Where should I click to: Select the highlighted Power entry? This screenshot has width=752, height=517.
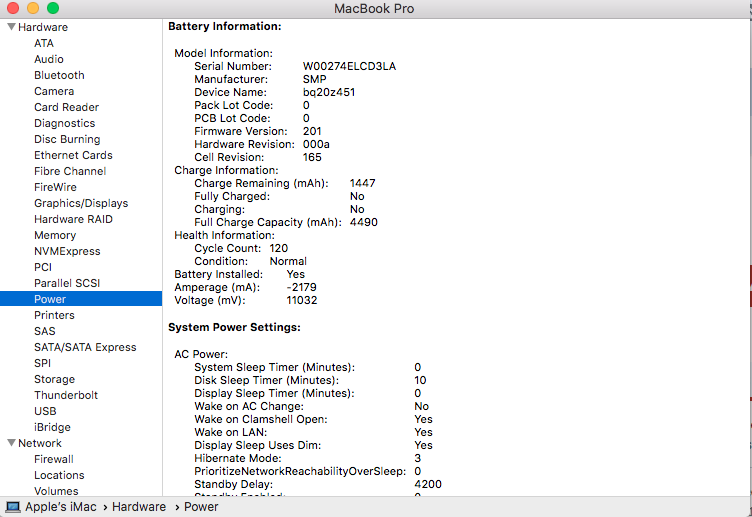tap(81, 299)
